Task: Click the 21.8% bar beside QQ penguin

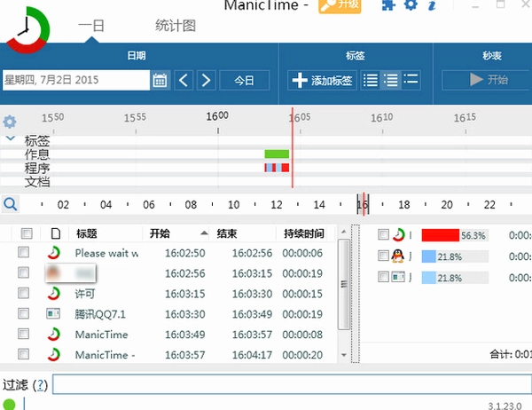Action: pos(429,256)
